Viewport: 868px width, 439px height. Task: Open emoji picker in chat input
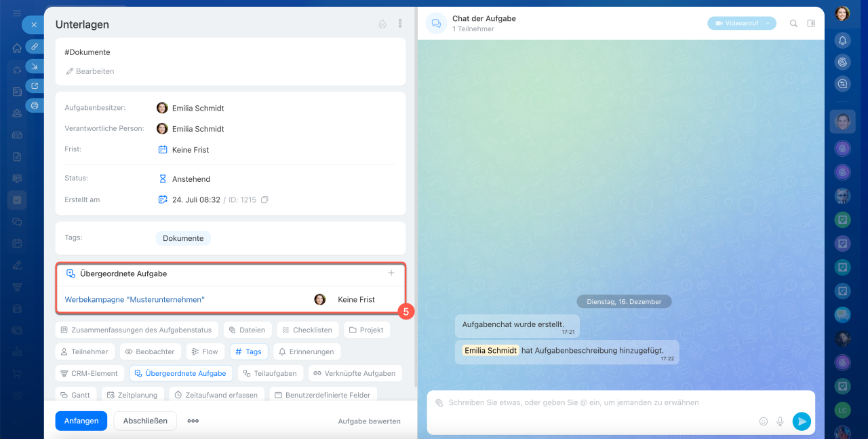[764, 421]
